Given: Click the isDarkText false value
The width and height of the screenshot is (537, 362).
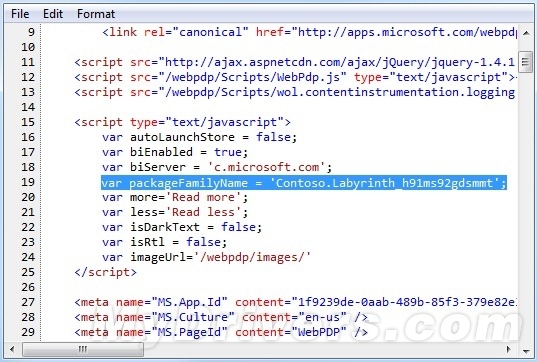Looking at the screenshot, I should point(238,227).
